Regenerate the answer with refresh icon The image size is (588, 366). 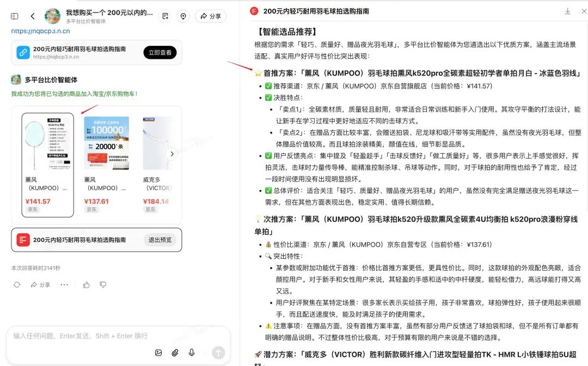pyautogui.click(x=17, y=285)
